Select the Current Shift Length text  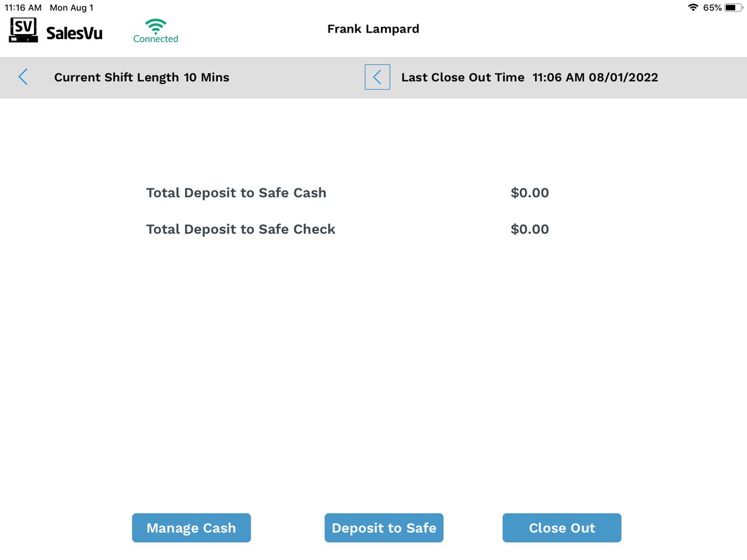point(142,78)
